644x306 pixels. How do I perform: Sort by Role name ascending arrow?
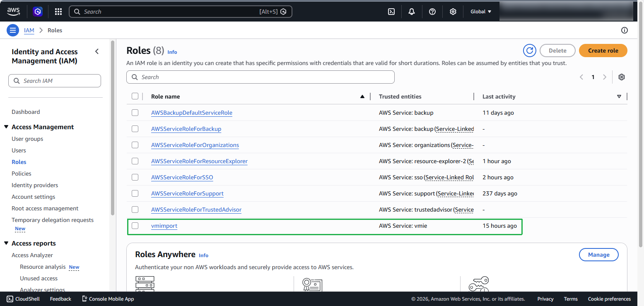point(362,96)
